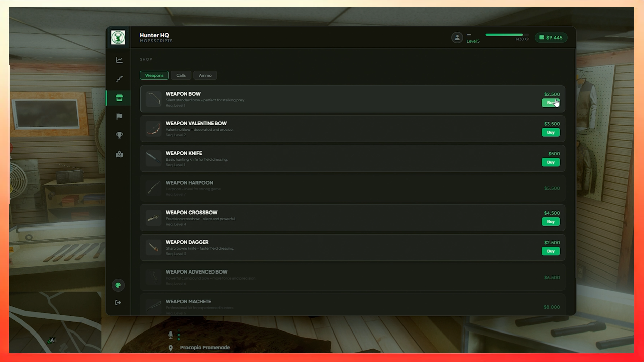The width and height of the screenshot is (644, 362).
Task: Click the Weapon Knife item thumbnail
Action: (x=154, y=159)
